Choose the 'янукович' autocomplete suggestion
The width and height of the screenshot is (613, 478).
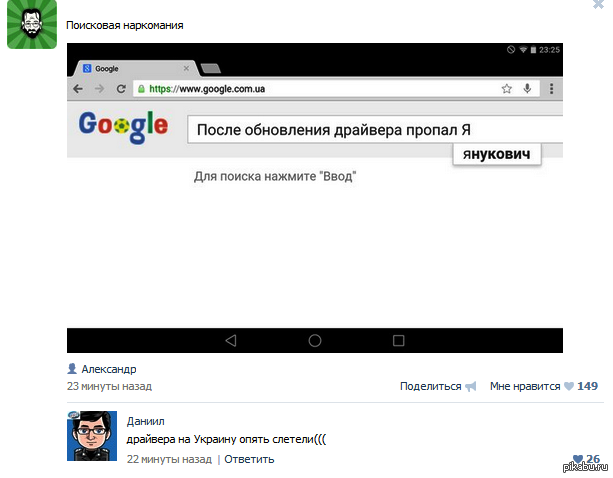pyautogui.click(x=496, y=154)
